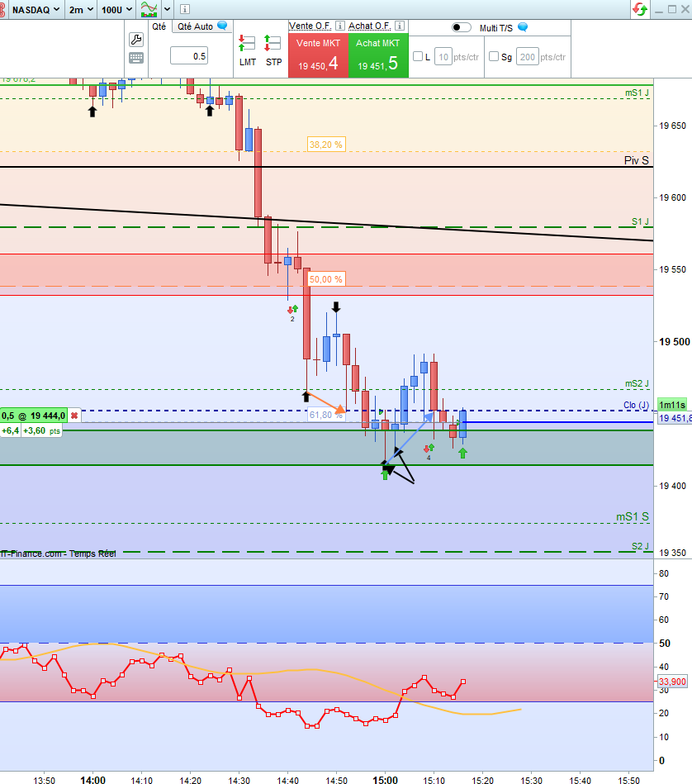Viewport: 692px width, 784px height.
Task: Expand the arrow beside the indicators icon
Action: point(168,9)
